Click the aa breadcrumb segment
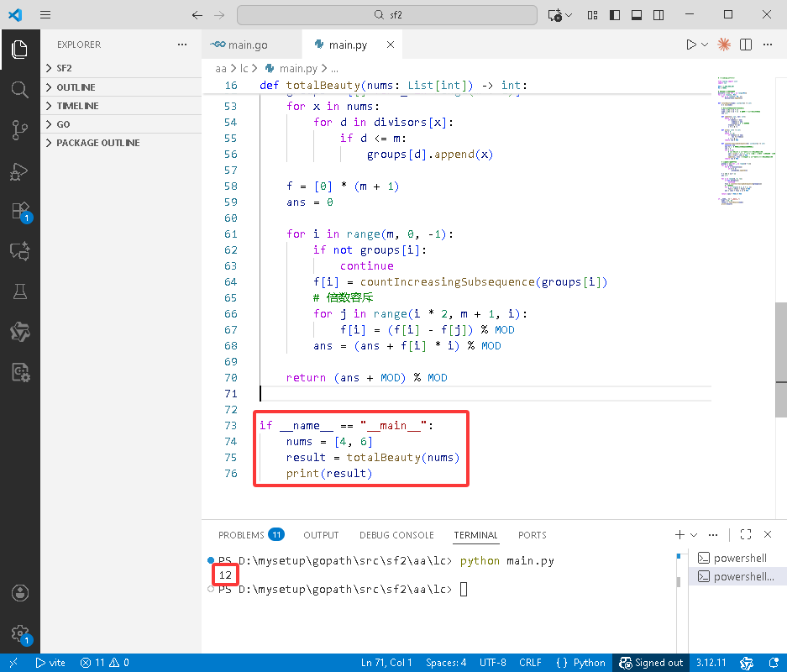This screenshot has width=787, height=672. click(221, 68)
